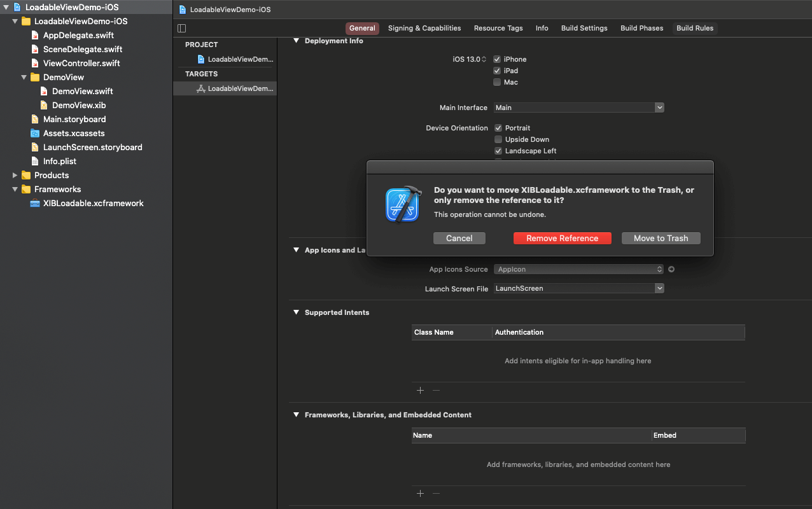Viewport: 812px width, 509px height.
Task: Click the DemoView.xib file icon
Action: point(44,106)
